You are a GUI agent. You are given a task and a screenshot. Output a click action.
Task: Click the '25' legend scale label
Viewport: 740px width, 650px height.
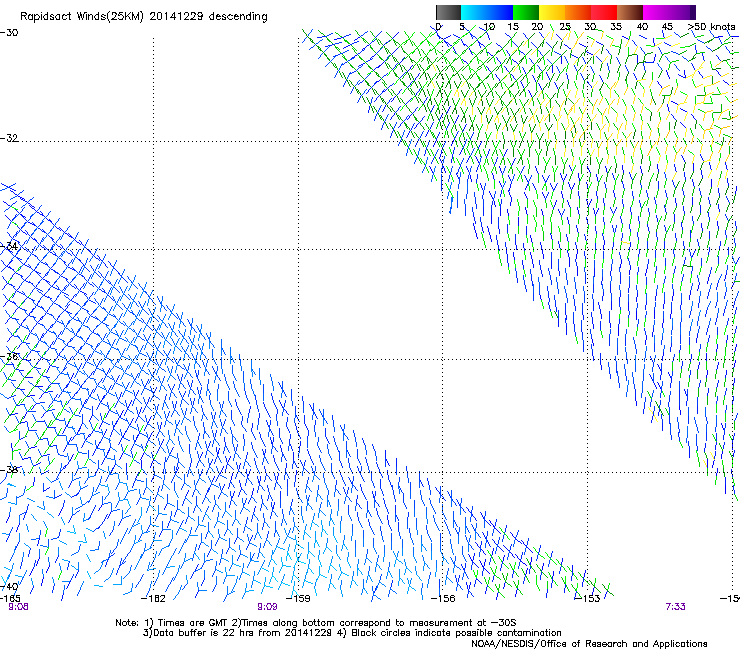(565, 27)
